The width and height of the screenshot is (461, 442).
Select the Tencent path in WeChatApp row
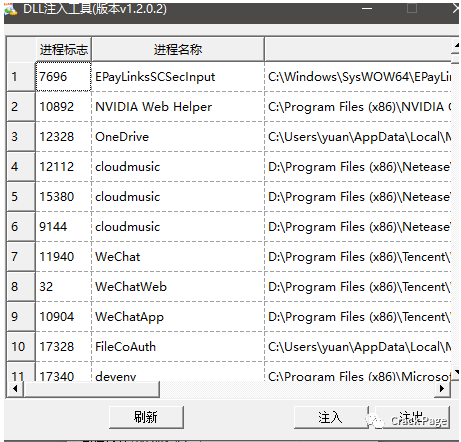(358, 317)
